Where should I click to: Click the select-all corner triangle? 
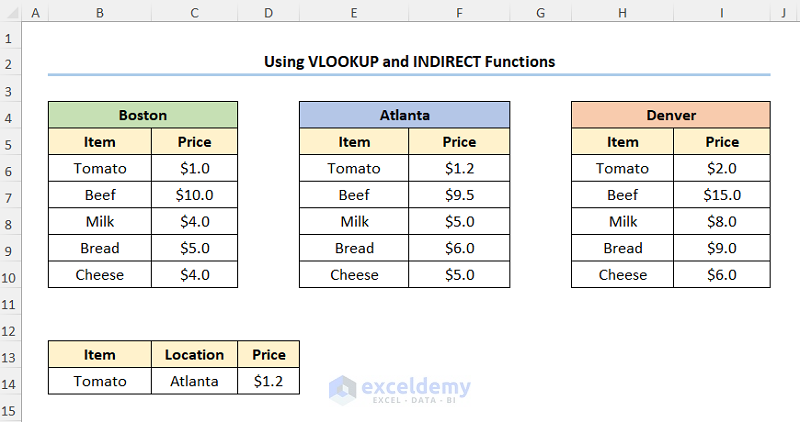11,13
